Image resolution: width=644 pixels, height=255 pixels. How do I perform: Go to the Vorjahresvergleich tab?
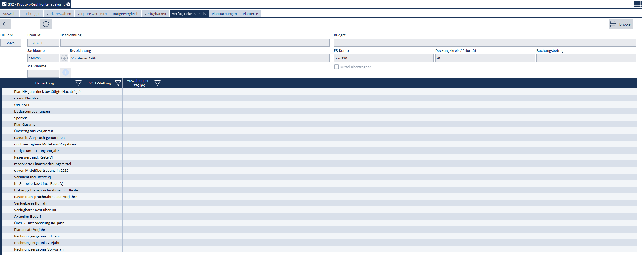pos(92,14)
